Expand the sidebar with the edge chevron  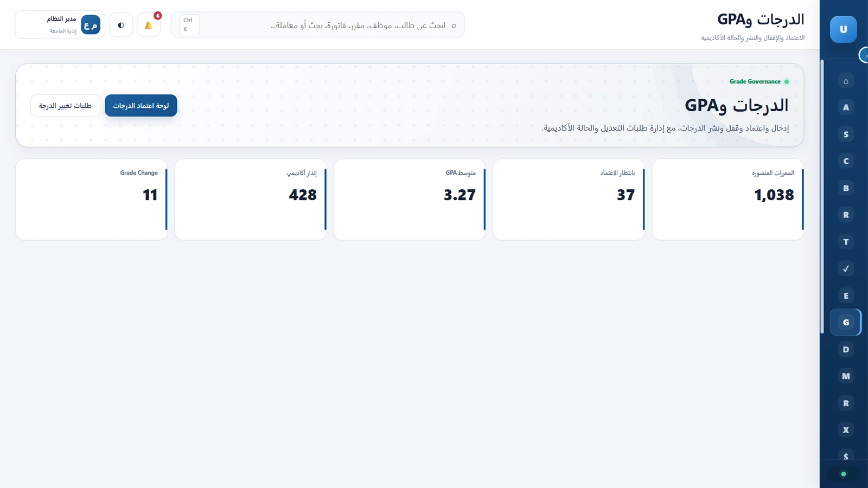click(864, 55)
